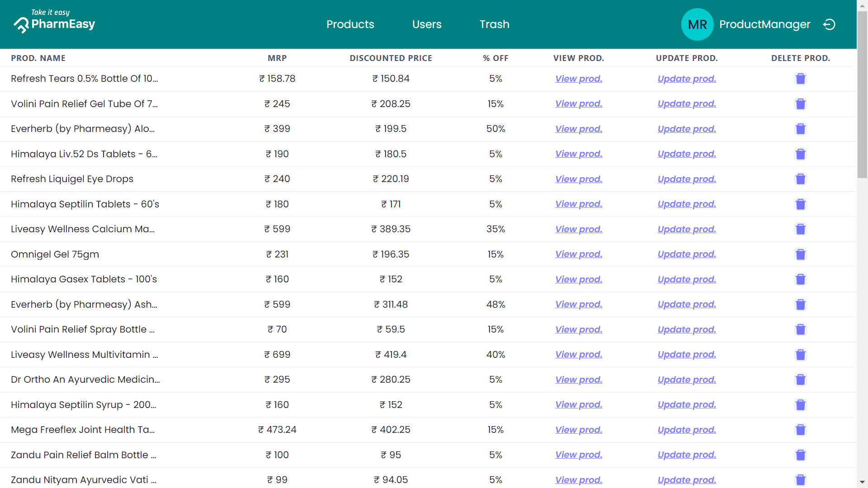The image size is (868, 488).
Task: Open the Trash page
Action: [x=494, y=24]
